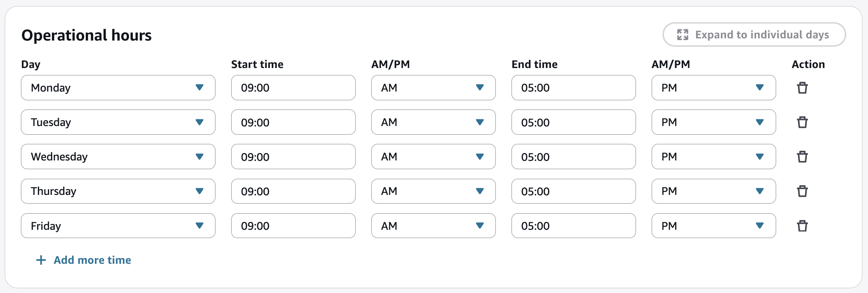Click the Add more time link
Screen dimensions: 868x293
pos(91,260)
